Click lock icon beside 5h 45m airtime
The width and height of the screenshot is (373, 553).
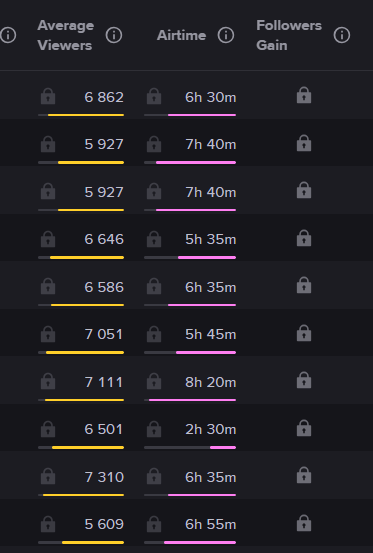[x=154, y=334]
